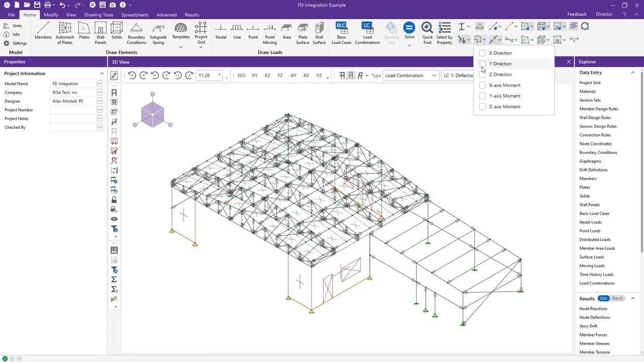Open Select by Property
This screenshot has width=644, height=362.
444,33
